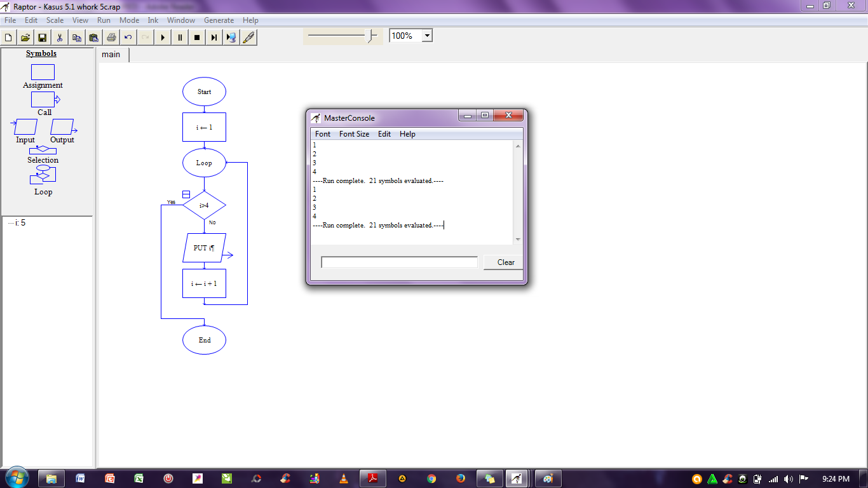The image size is (868, 488).
Task: Click the last Run complete line in console
Action: [x=378, y=225]
